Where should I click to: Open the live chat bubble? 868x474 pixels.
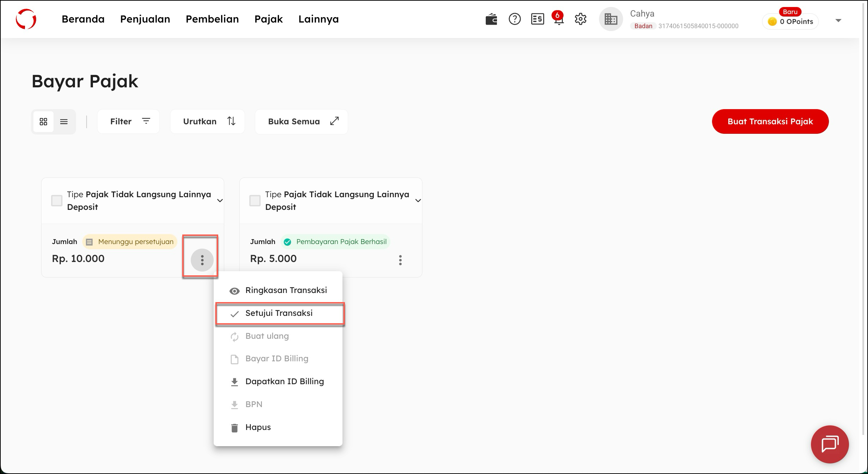tap(829, 444)
